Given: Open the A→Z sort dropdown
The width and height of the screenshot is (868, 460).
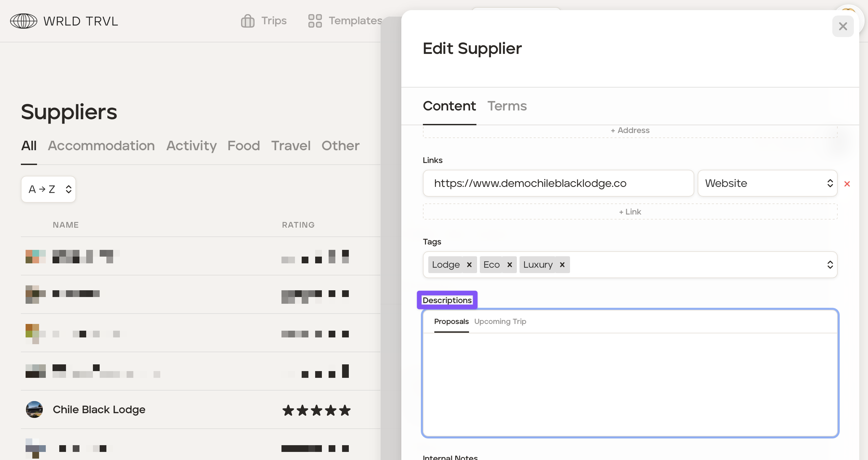Looking at the screenshot, I should pos(48,189).
